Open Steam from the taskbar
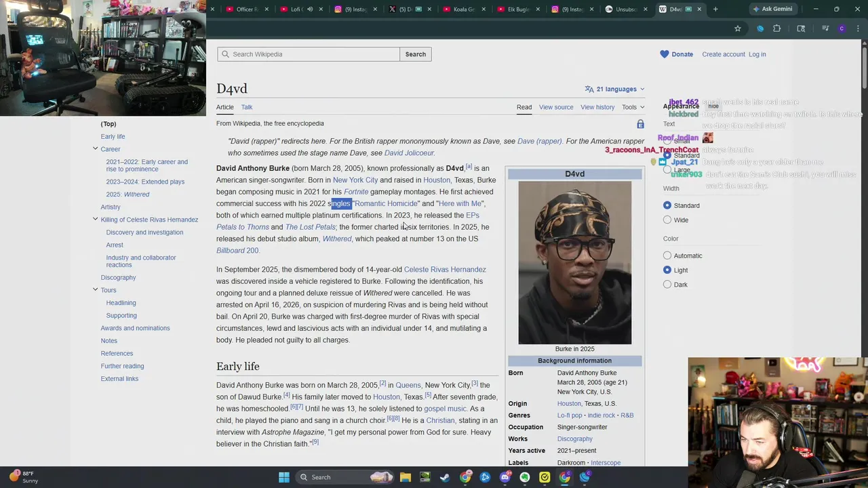Screen dimensions: 868x488 point(445,477)
